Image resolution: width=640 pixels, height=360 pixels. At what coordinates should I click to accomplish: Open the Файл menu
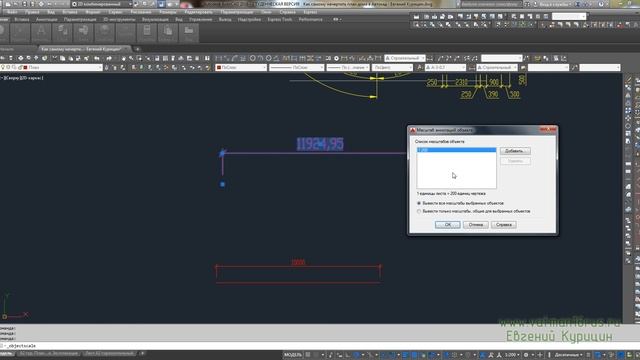pyautogui.click(x=12, y=12)
